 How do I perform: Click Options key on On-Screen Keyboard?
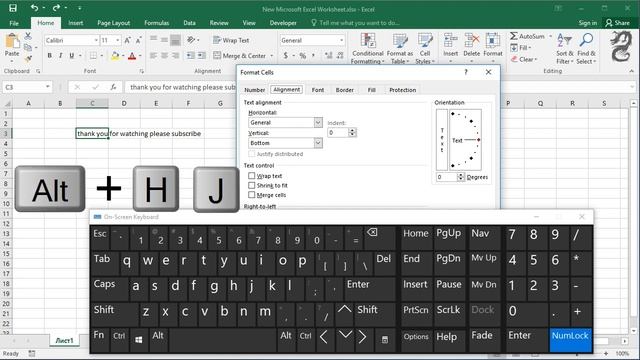(x=416, y=340)
